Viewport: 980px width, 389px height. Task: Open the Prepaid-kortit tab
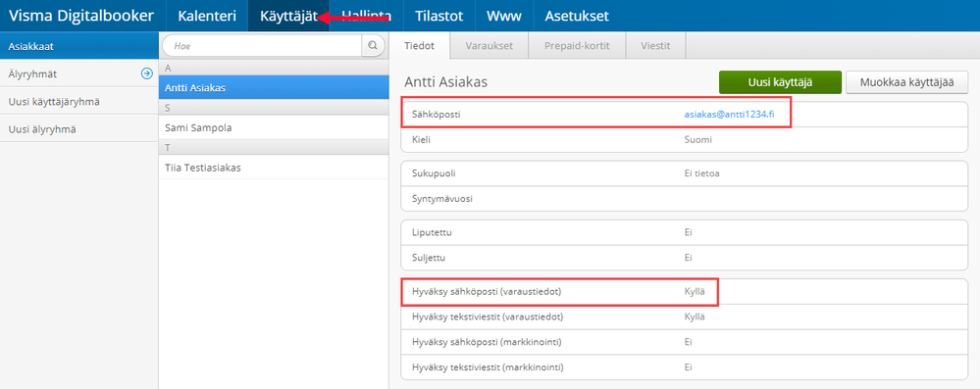pos(576,46)
